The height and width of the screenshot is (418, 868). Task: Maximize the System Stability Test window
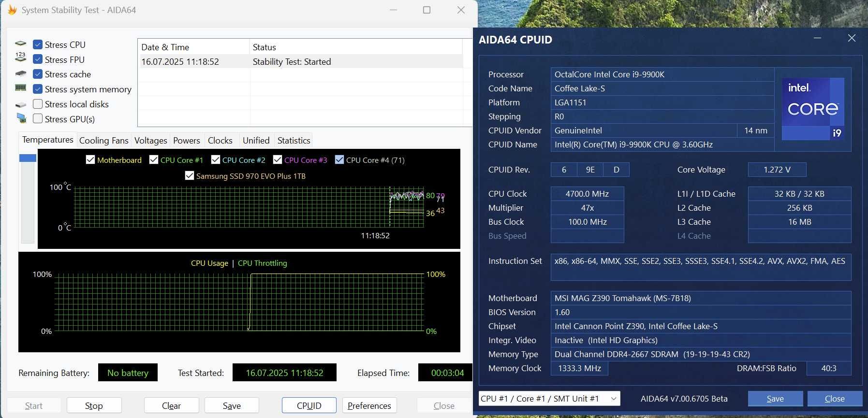(x=427, y=10)
